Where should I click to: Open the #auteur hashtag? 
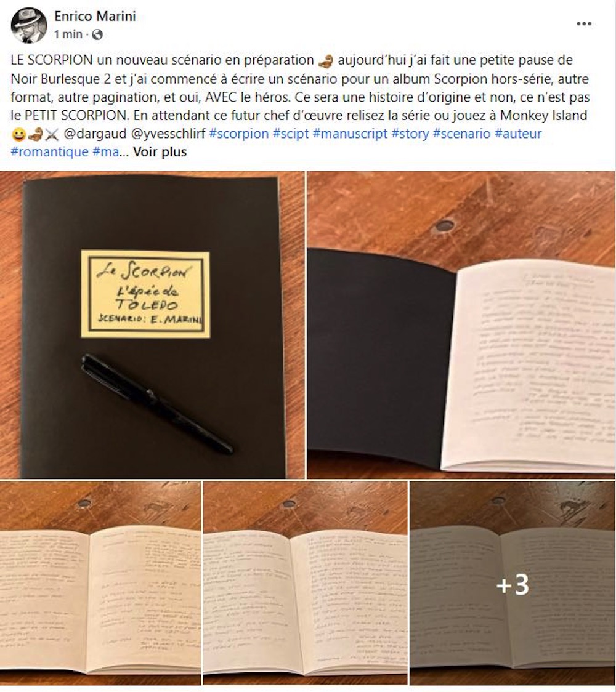click(519, 134)
